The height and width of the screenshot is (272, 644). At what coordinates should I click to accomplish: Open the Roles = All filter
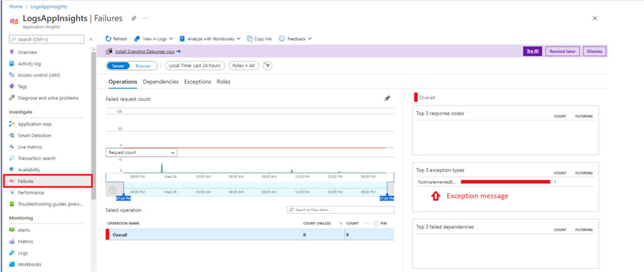point(243,65)
